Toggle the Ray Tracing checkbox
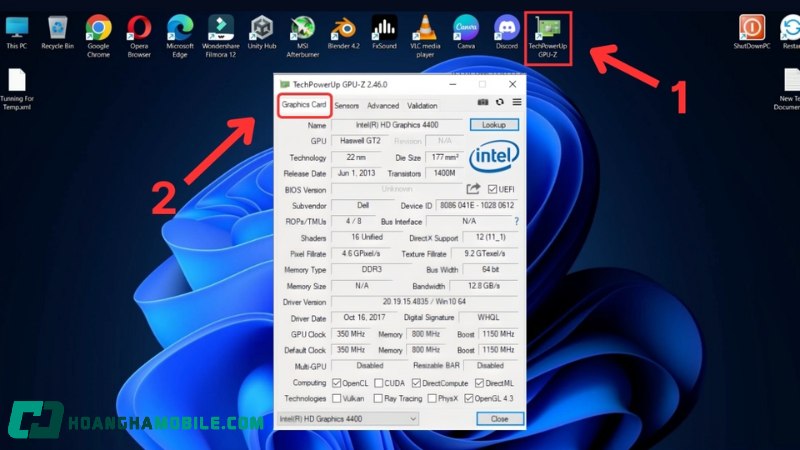Viewport: 800px width, 450px height. click(x=378, y=398)
